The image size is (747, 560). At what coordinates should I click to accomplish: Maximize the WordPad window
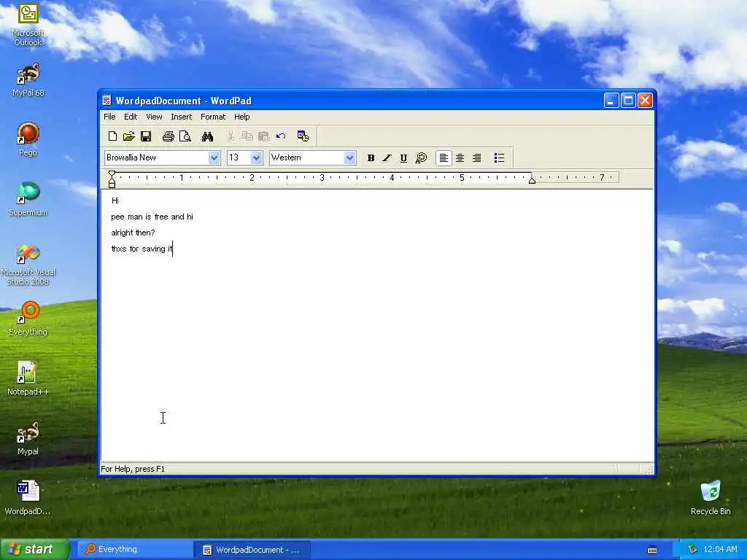628,101
